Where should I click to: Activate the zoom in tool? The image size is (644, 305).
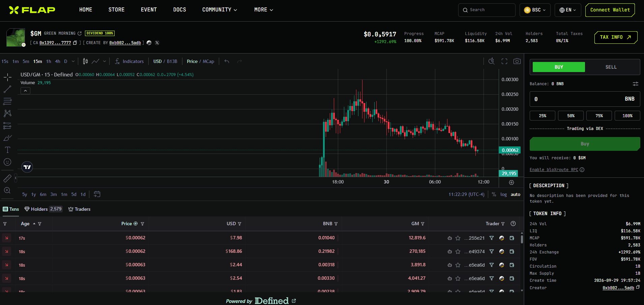(x=7, y=190)
